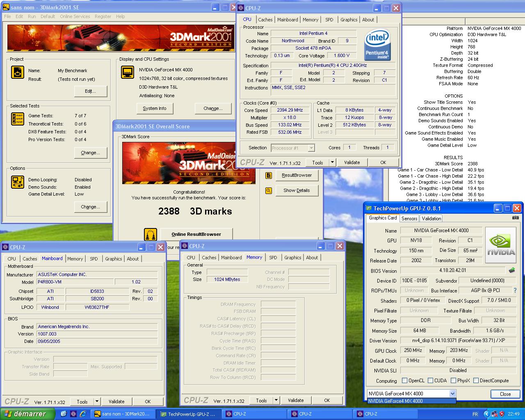Click the Change... button under Display settings
This screenshot has height=420, width=525.
[213, 108]
